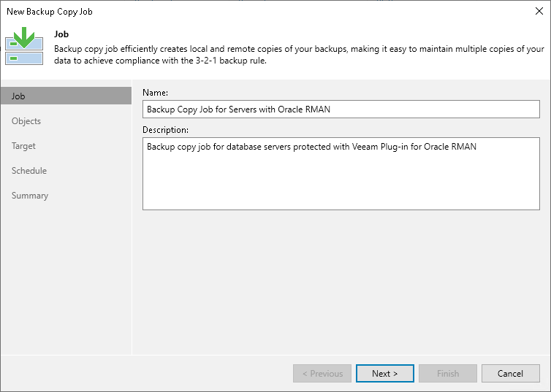551x392 pixels.
Task: Cancel the backup copy job wizard
Action: point(510,374)
